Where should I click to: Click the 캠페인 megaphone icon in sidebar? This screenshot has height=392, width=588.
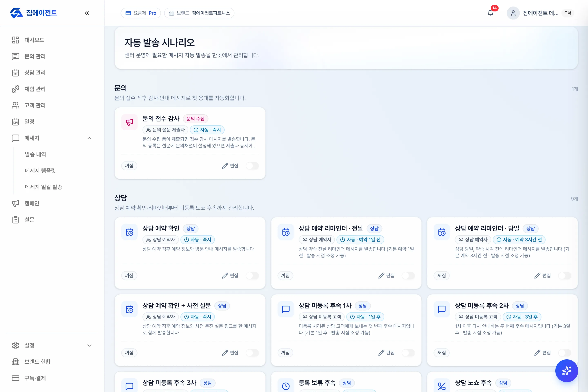[16, 203]
